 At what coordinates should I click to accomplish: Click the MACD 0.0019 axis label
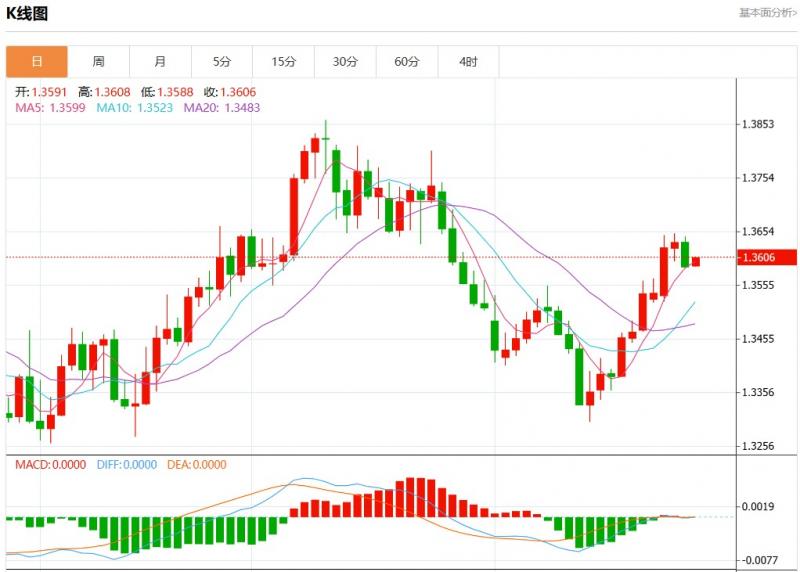click(758, 506)
